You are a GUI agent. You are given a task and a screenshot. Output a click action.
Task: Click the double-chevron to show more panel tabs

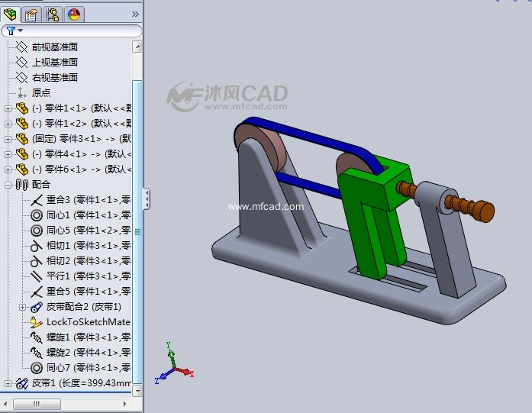135,14
